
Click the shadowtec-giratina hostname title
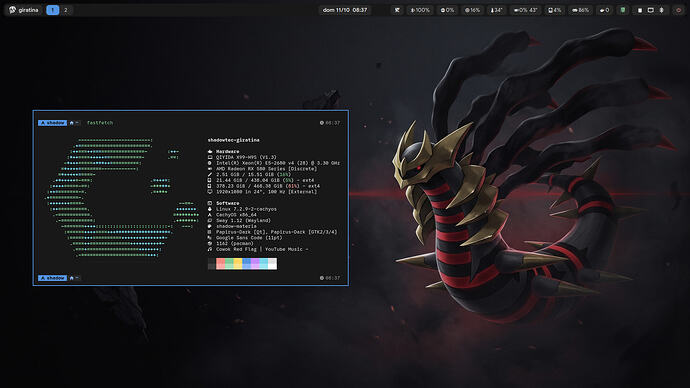point(233,140)
